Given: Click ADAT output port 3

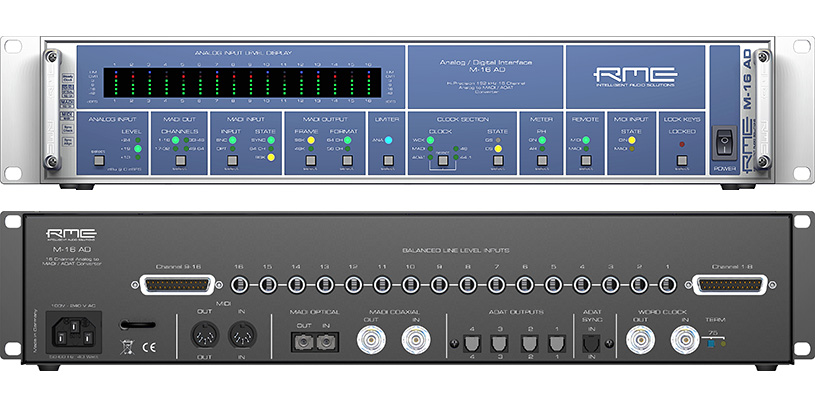Looking at the screenshot, I should pos(500,343).
